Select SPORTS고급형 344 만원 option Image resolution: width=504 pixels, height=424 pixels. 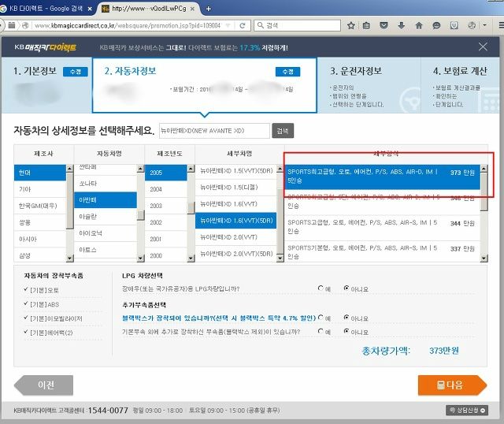click(382, 227)
